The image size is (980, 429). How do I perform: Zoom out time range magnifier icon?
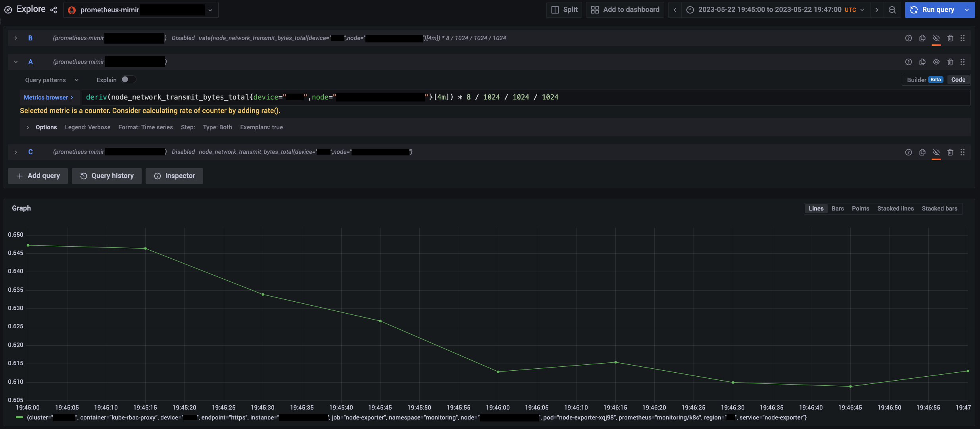pyautogui.click(x=892, y=10)
